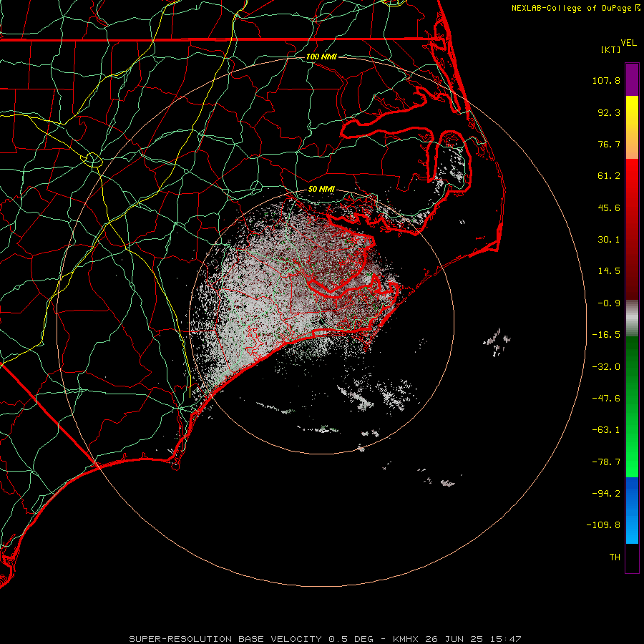The image size is (644, 644).
Task: Pick the red segment of velocity scale
Action: (x=632, y=229)
